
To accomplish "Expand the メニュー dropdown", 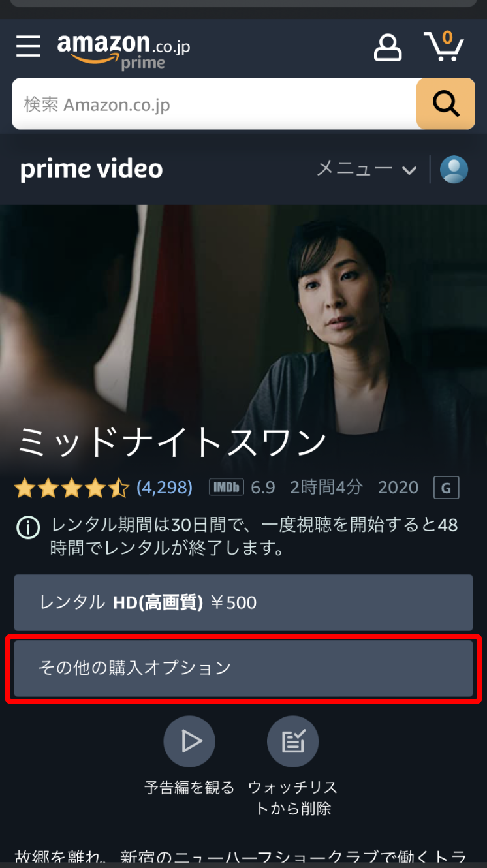I will pyautogui.click(x=366, y=170).
